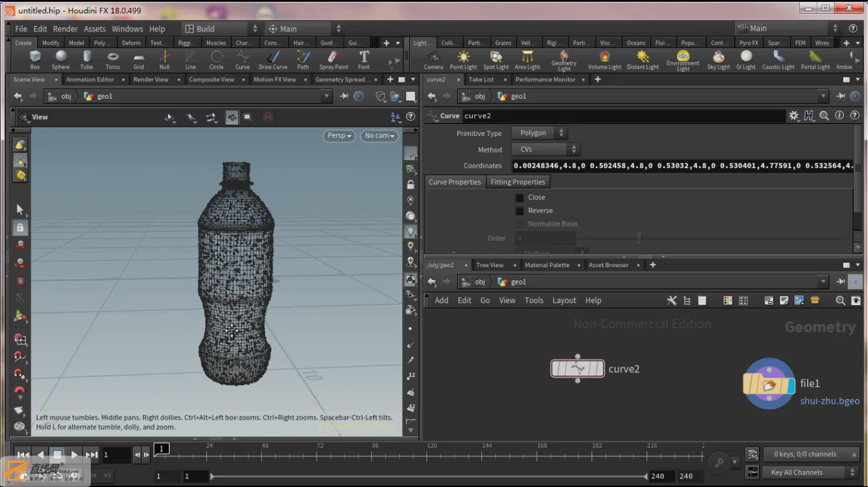Add a Point Light
This screenshot has width=868, height=487.
tap(463, 59)
